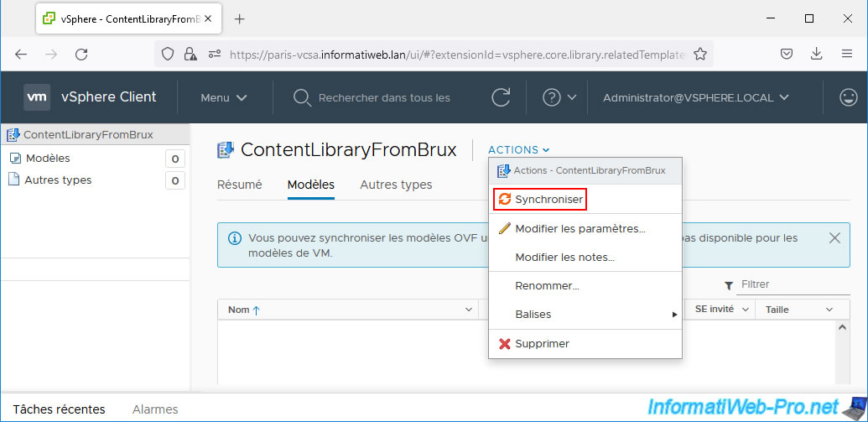Open the ACTIONS dropdown
This screenshot has width=868, height=422.
coord(518,150)
